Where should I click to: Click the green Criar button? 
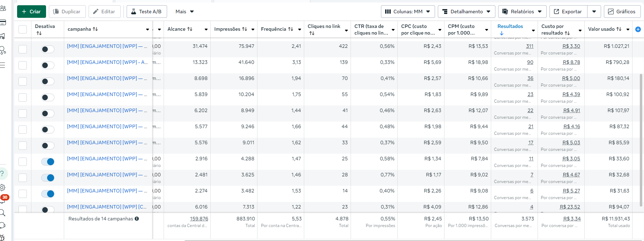pos(31,12)
